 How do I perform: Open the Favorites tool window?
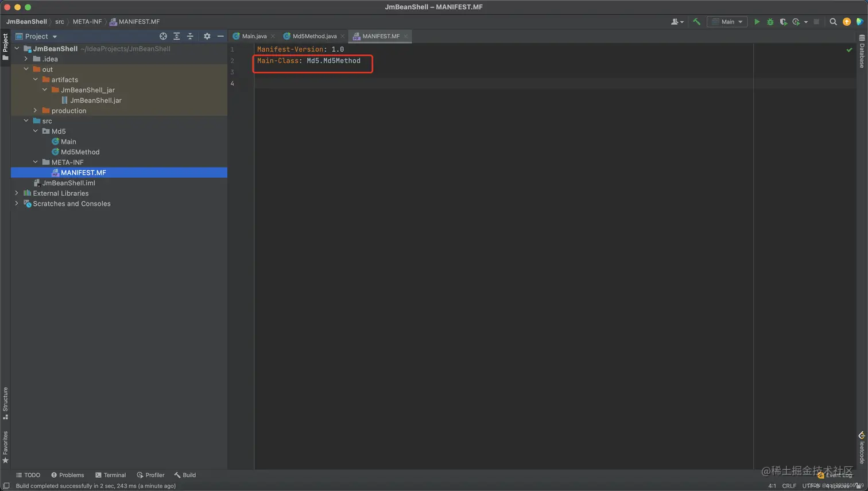coord(5,447)
